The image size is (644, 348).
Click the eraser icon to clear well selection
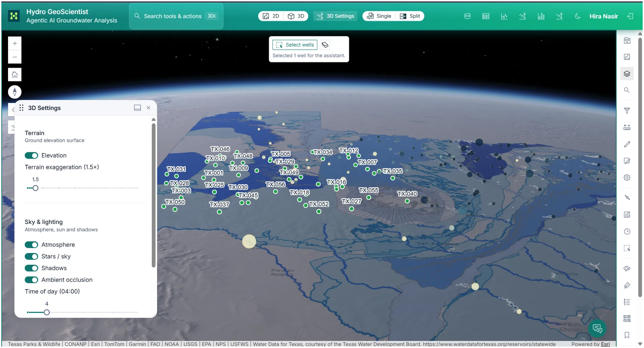(x=325, y=45)
